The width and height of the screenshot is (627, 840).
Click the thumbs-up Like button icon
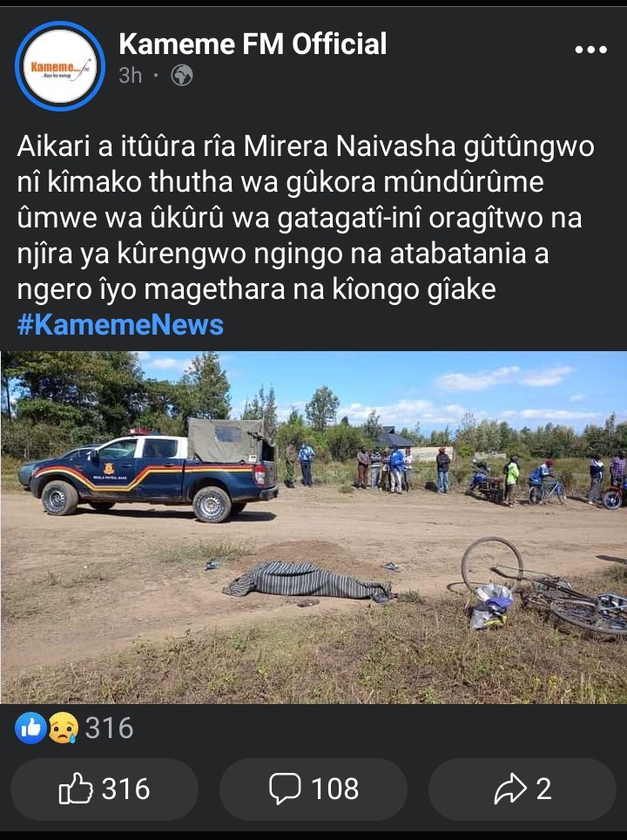coord(76,789)
